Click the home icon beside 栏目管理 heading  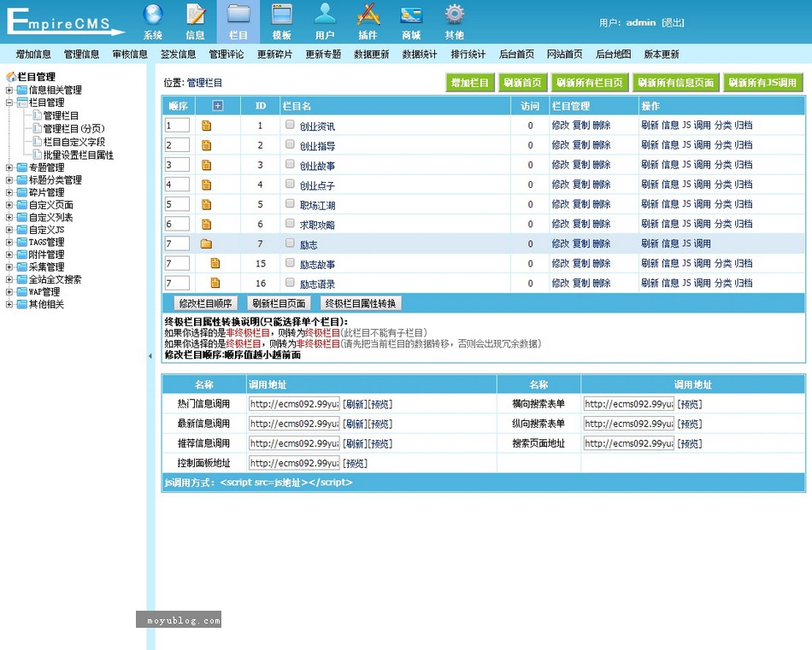coord(11,77)
